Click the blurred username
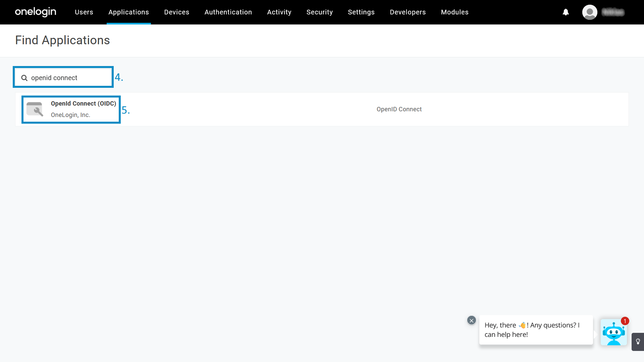This screenshot has width=644, height=362. [613, 12]
